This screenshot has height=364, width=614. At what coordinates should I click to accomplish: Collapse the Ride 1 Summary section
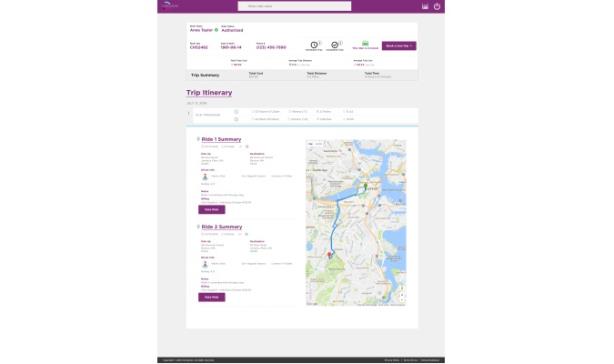click(198, 139)
